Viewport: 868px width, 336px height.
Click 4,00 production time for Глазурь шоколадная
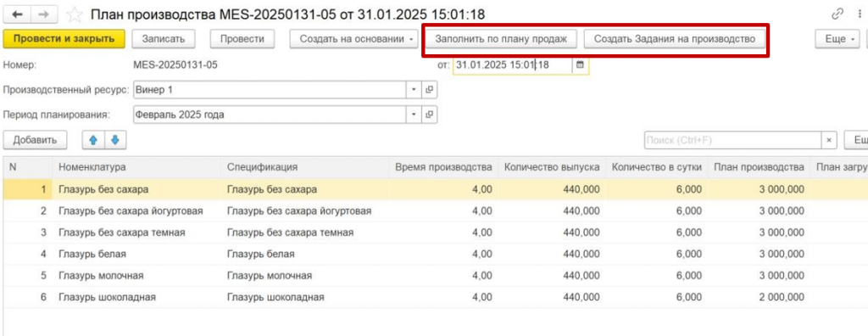[481, 298]
